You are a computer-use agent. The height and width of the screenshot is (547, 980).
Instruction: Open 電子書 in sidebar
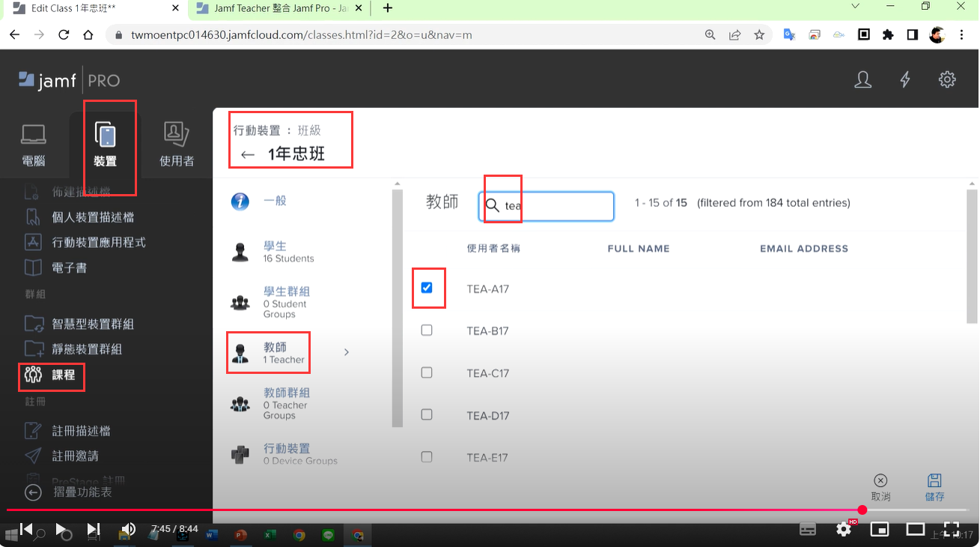click(56, 268)
